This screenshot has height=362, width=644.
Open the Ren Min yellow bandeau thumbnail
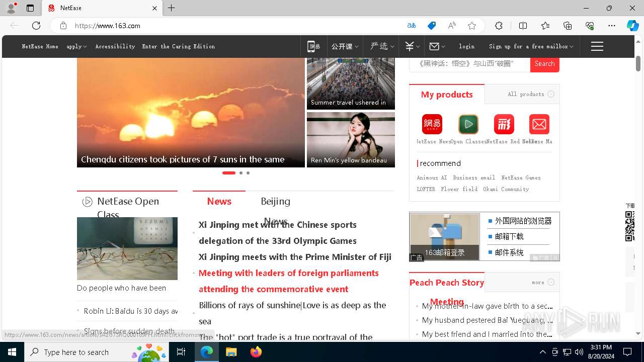[351, 140]
